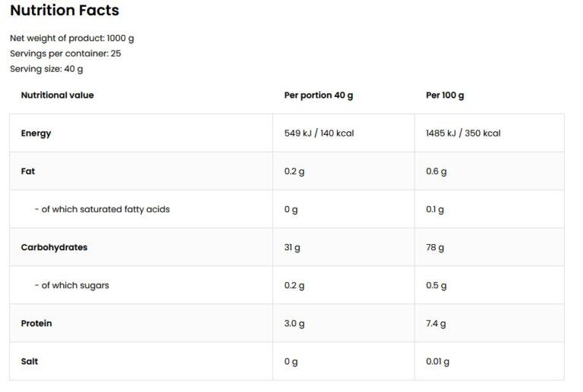
Task: Click the Nutritional value column header
Action: (x=58, y=96)
